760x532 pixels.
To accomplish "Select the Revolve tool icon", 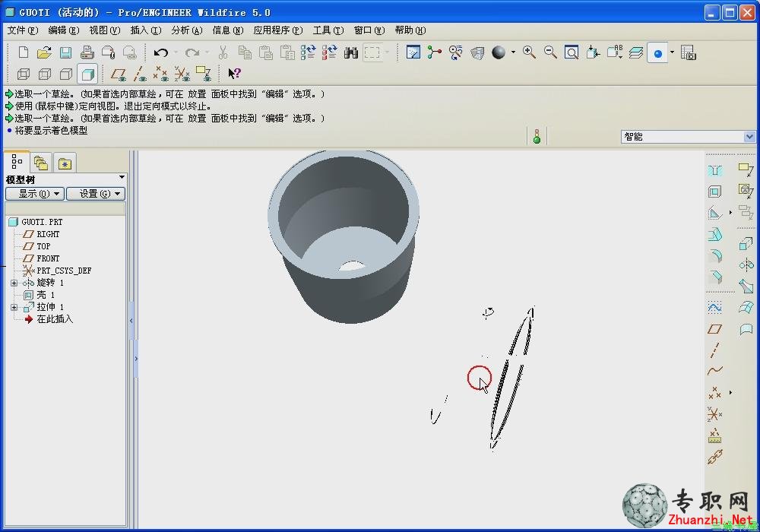I will 746,264.
